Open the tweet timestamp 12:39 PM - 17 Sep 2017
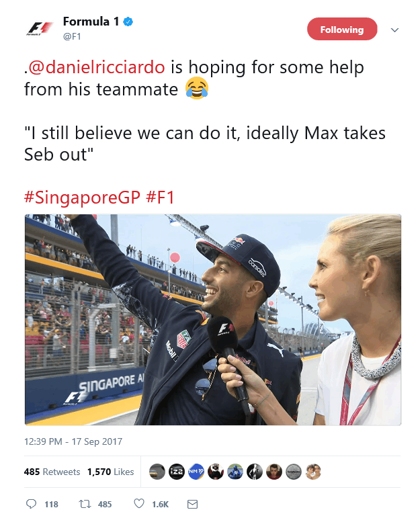This screenshot has height=514, width=420. 73,441
